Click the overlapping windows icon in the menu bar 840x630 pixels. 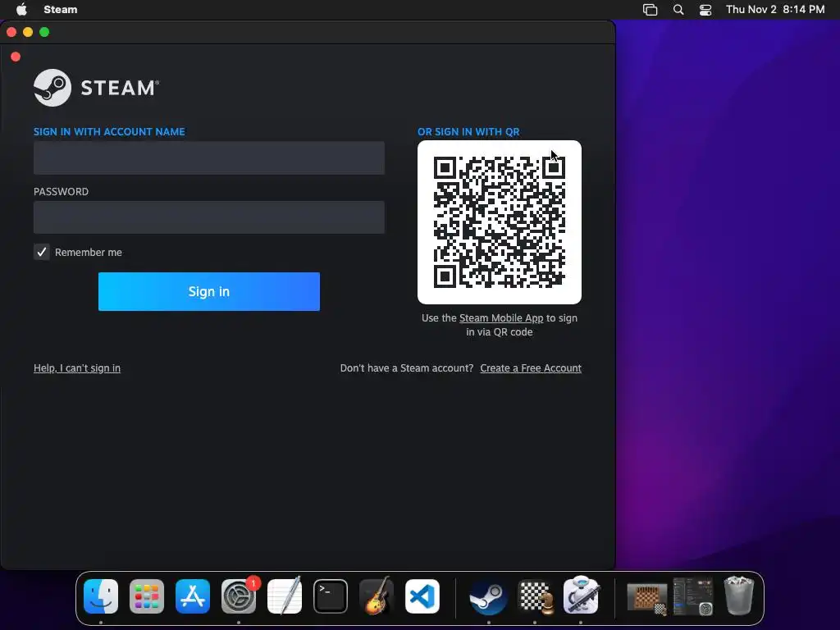650,10
